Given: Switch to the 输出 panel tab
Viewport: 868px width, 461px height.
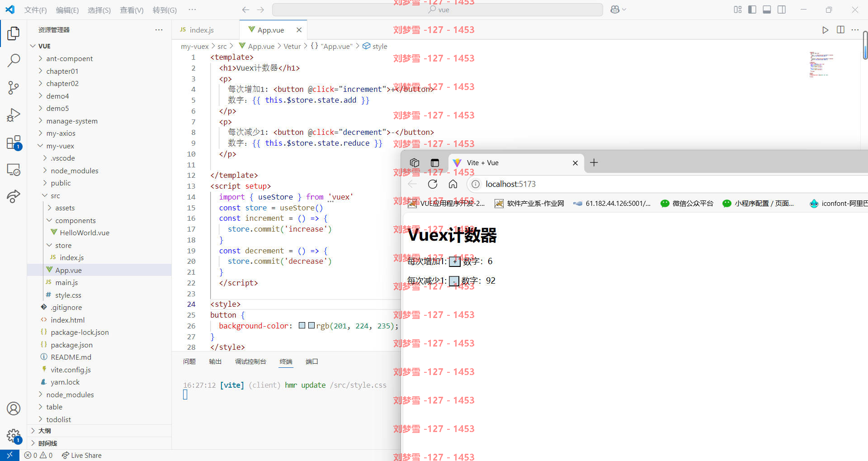Looking at the screenshot, I should pos(215,361).
